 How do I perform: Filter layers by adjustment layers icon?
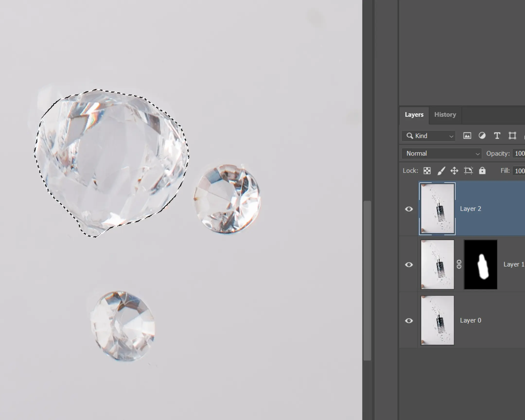click(482, 136)
